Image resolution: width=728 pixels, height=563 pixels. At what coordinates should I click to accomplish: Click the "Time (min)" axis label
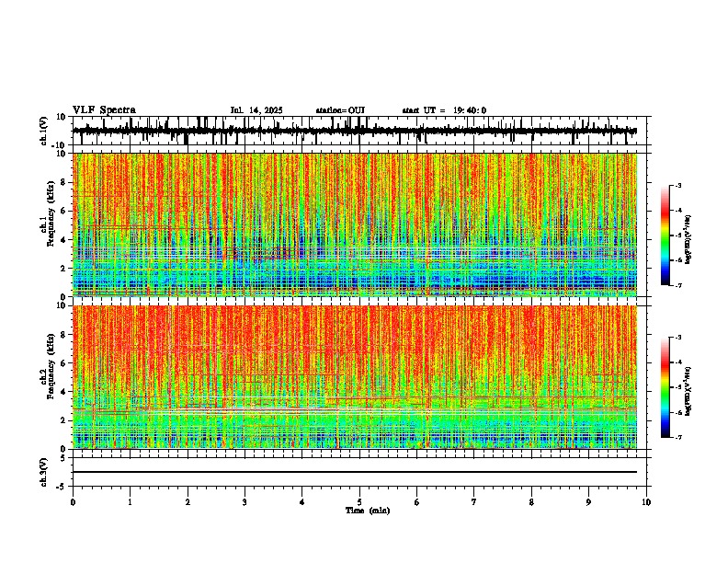[368, 511]
